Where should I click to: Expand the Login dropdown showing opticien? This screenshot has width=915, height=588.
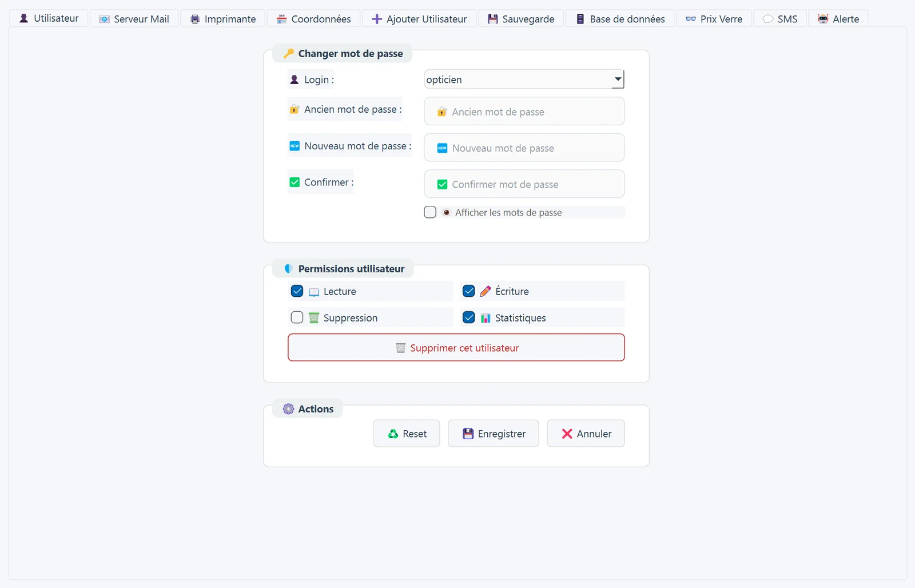coord(524,80)
